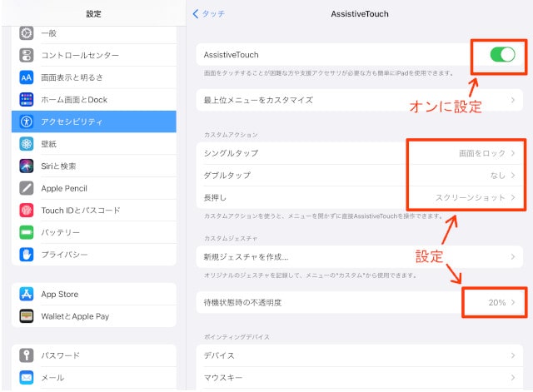Tap the green Battery icon
Image resolution: width=533 pixels, height=392 pixels.
point(26,232)
